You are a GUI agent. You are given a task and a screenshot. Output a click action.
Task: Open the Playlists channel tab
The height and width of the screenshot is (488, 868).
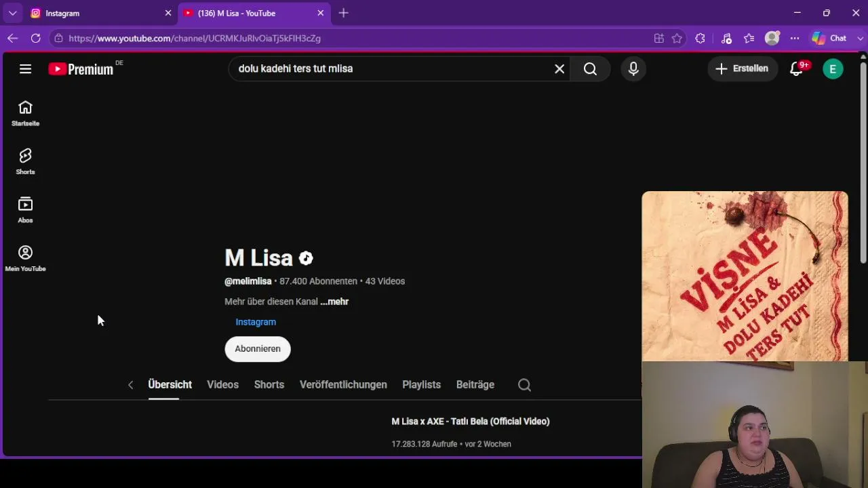coord(421,385)
